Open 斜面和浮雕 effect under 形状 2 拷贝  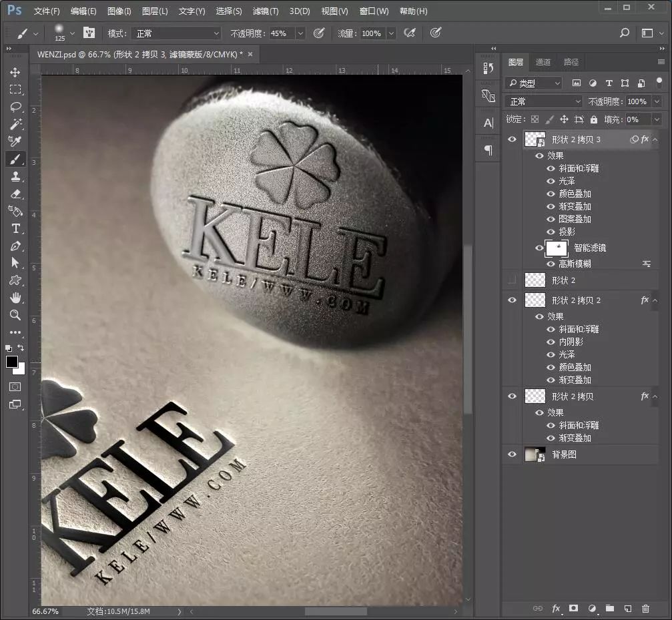coord(579,425)
